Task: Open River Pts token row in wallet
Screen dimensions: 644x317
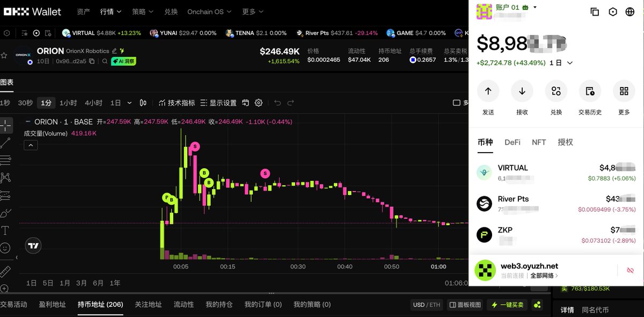Action: (556, 204)
